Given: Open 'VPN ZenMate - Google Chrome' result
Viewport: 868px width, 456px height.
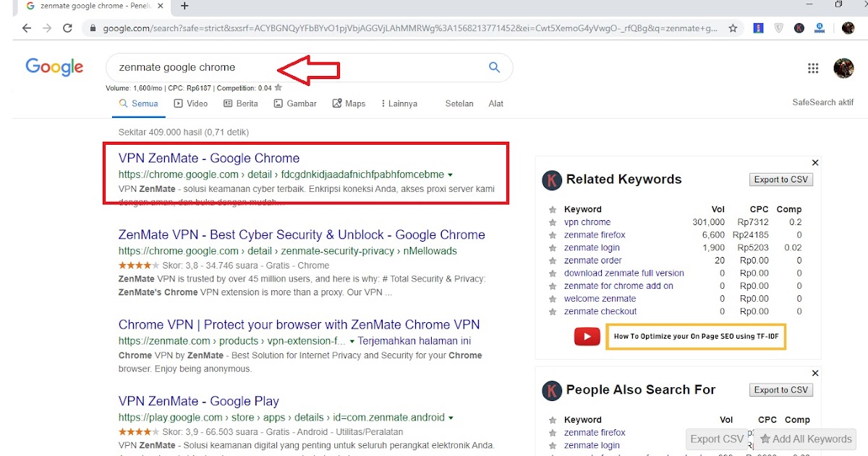Looking at the screenshot, I should 209,159.
